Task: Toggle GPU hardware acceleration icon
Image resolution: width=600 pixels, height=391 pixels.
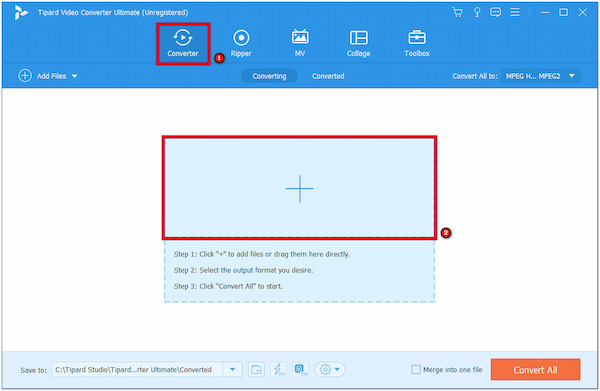Action: tap(300, 370)
